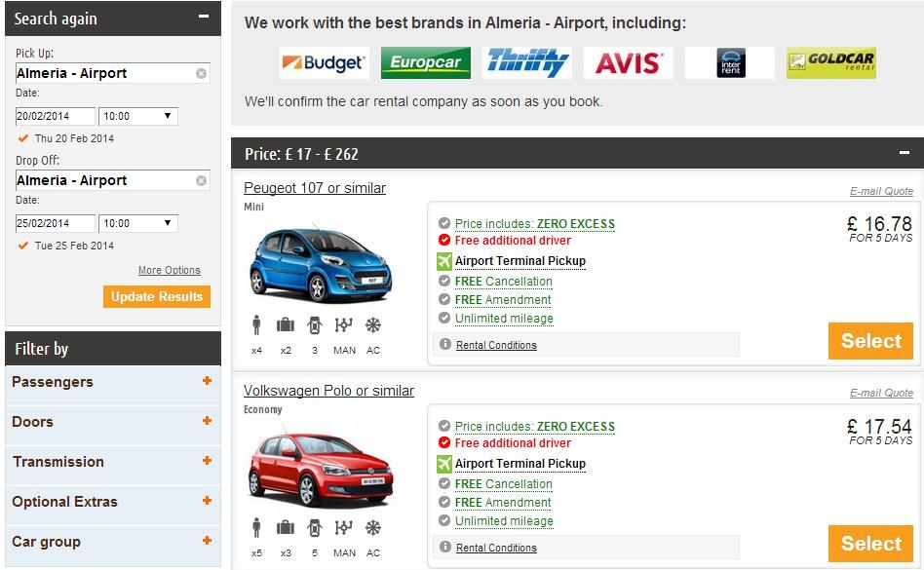
Task: Expand the Passengers filter
Action: [x=207, y=381]
